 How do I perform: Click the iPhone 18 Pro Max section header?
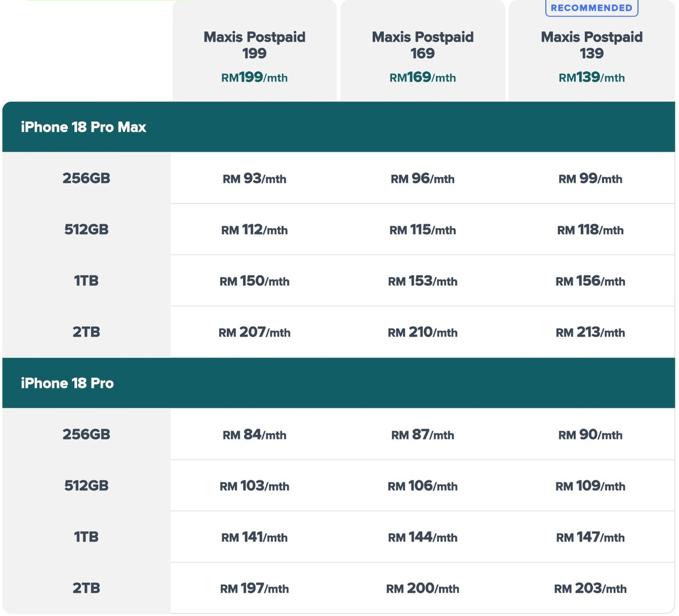338,127
